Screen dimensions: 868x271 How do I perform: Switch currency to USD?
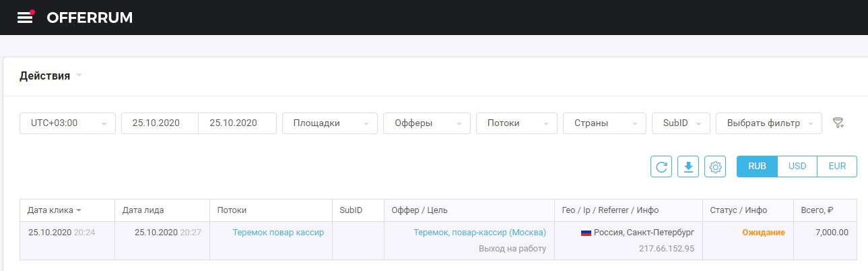(x=797, y=167)
